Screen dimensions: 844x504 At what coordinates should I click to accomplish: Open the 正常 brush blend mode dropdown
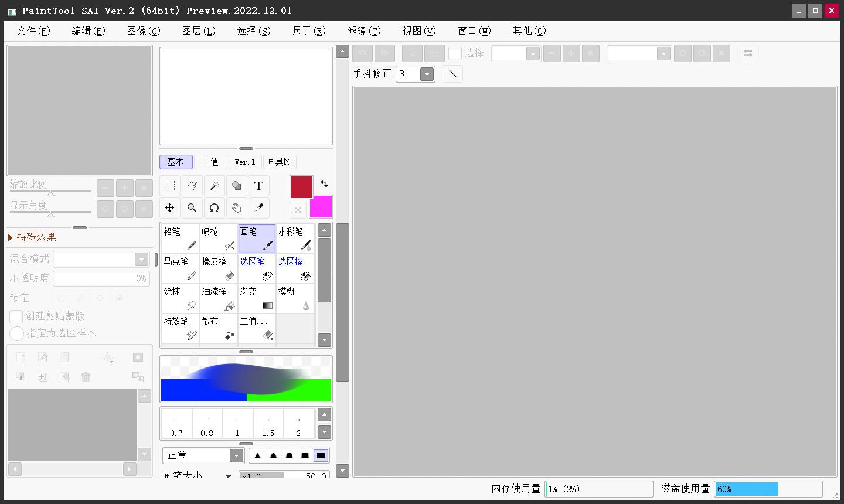236,455
